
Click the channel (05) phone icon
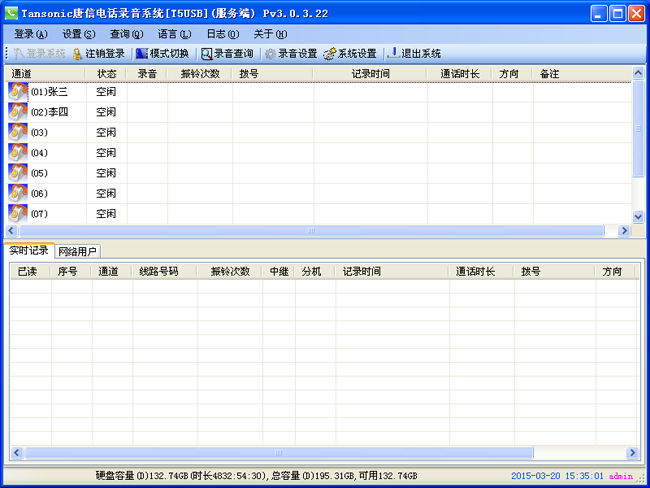pos(18,173)
